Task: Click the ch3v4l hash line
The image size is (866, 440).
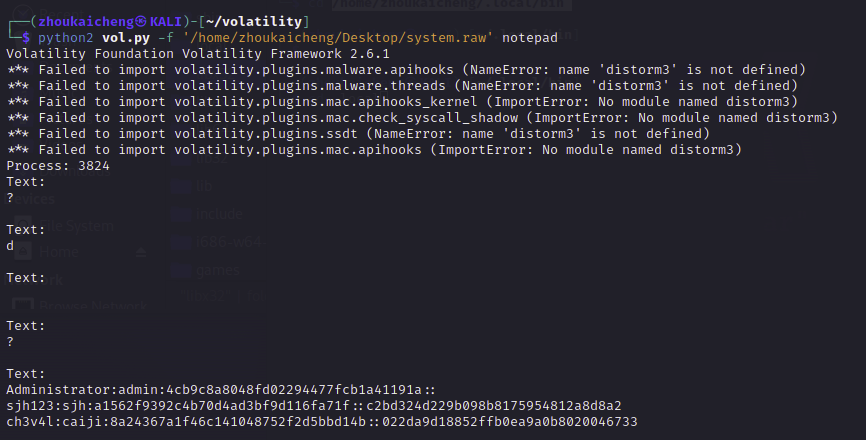Action: (321, 421)
